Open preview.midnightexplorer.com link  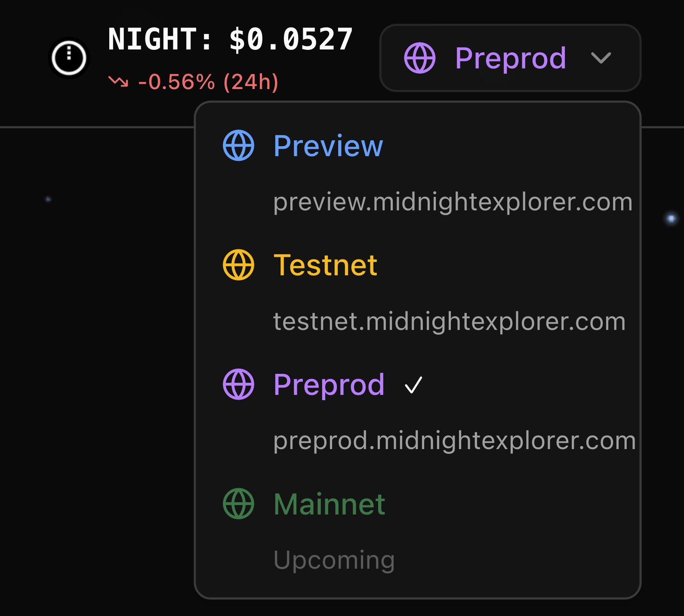point(453,202)
